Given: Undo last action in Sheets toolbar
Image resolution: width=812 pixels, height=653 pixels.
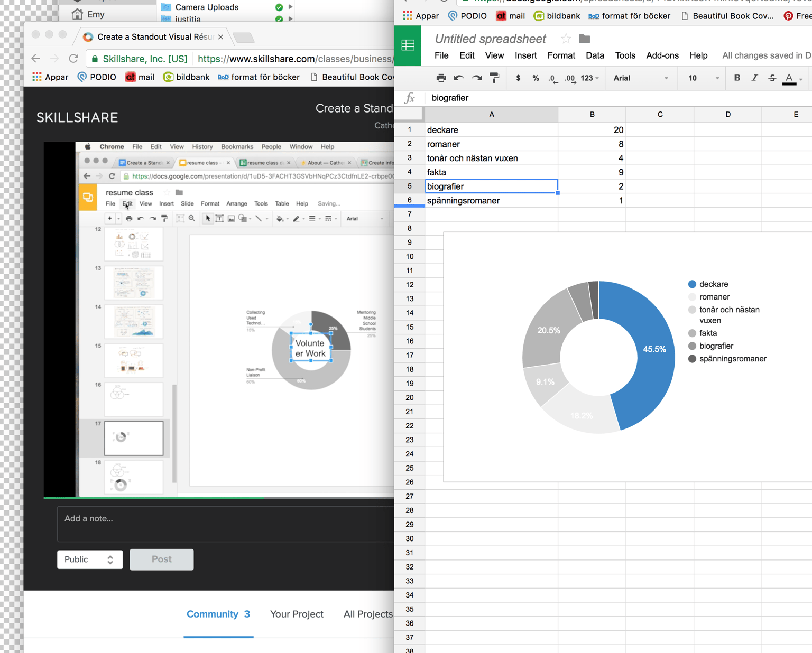Looking at the screenshot, I should click(459, 78).
